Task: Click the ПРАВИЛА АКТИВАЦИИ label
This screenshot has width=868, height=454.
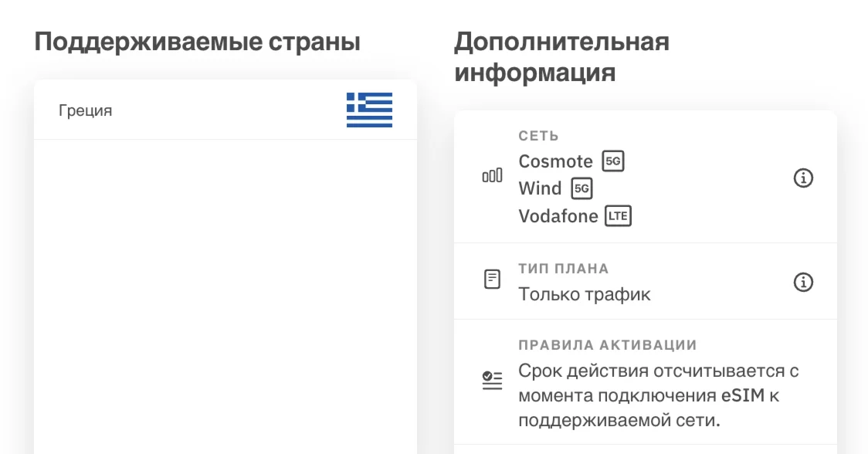Action: pyautogui.click(x=607, y=345)
